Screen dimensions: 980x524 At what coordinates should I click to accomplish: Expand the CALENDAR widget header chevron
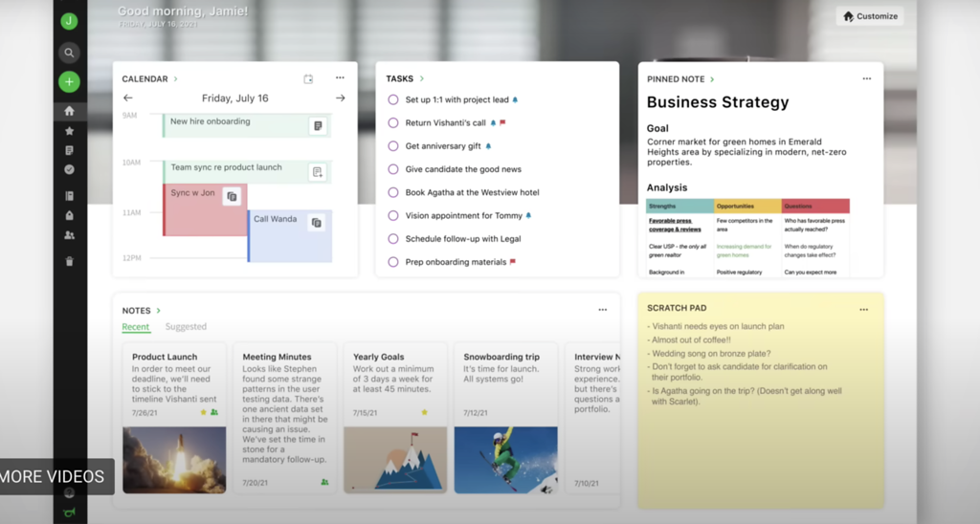(x=176, y=79)
